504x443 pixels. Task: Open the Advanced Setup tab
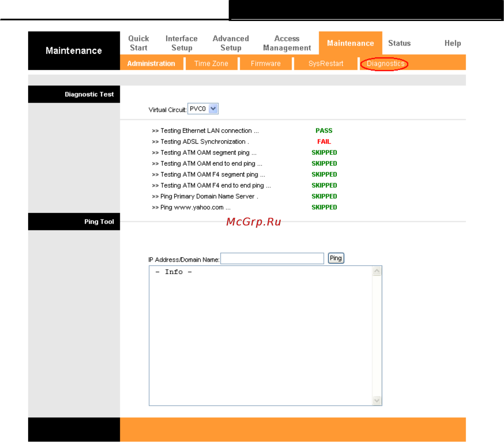pyautogui.click(x=231, y=43)
